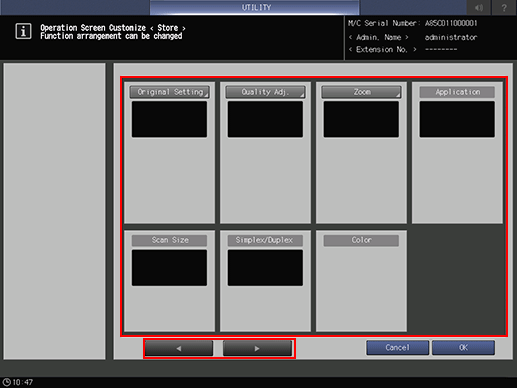Click the black preview under Scan Size
Image resolution: width=517 pixels, height=388 pixels.
point(169,268)
